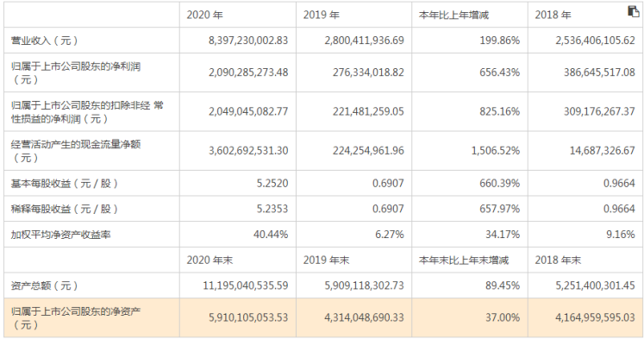This screenshot has height=339, width=644.
Task: Click the value 5,909,118,302.73
Action: point(365,286)
